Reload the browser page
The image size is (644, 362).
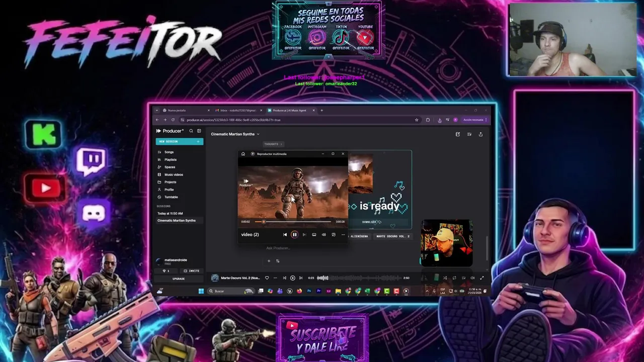pos(173,120)
